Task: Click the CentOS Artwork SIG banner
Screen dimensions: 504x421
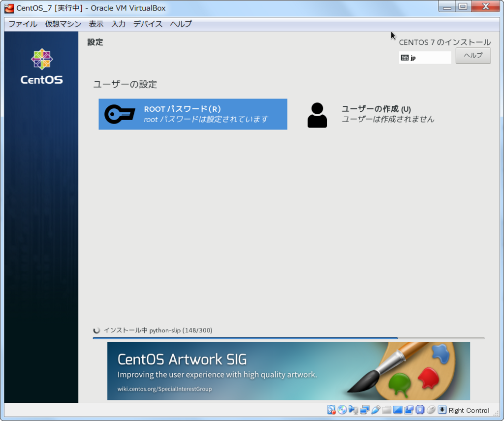Action: coord(288,371)
